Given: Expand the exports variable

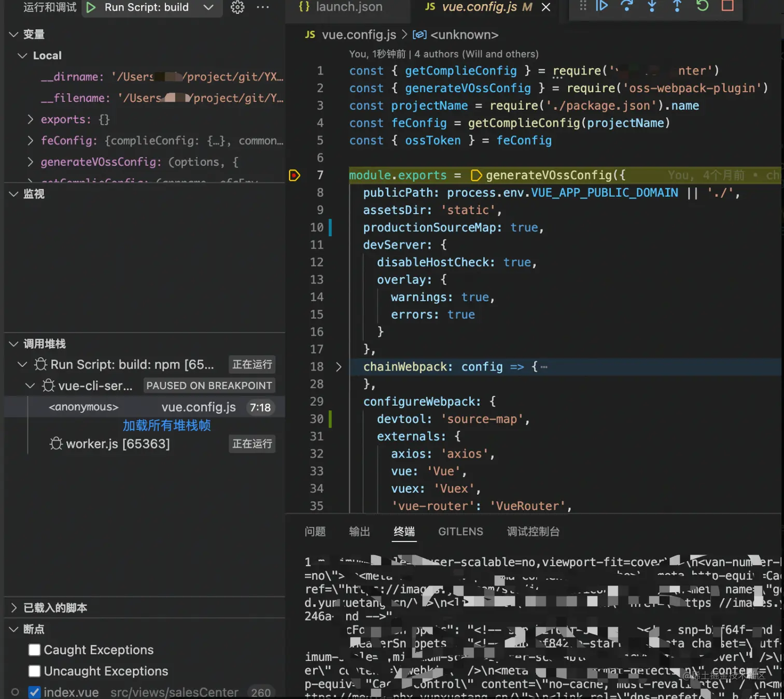Looking at the screenshot, I should pos(30,119).
